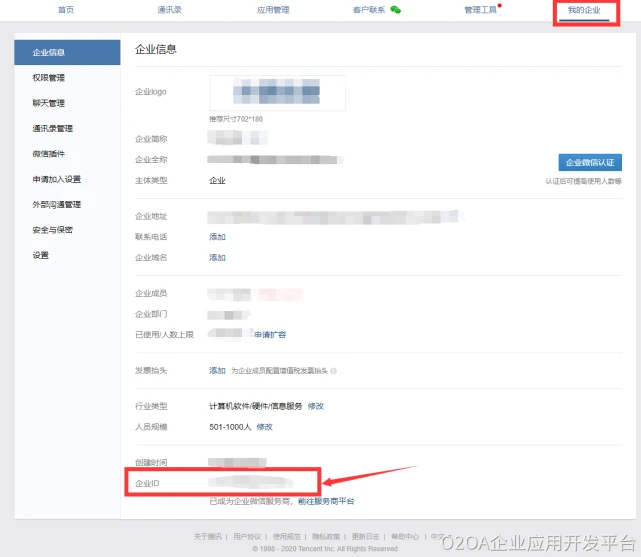
Task: Click the blurred 企业logo image
Action: pyautogui.click(x=277, y=93)
